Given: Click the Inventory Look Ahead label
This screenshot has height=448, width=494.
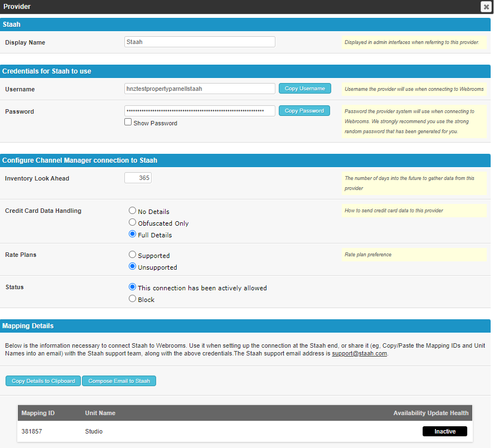Looking at the screenshot, I should click(37, 178).
